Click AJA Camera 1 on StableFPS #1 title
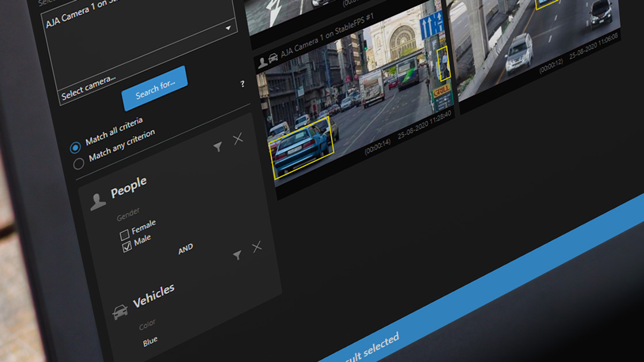This screenshot has width=644, height=362. 327,35
